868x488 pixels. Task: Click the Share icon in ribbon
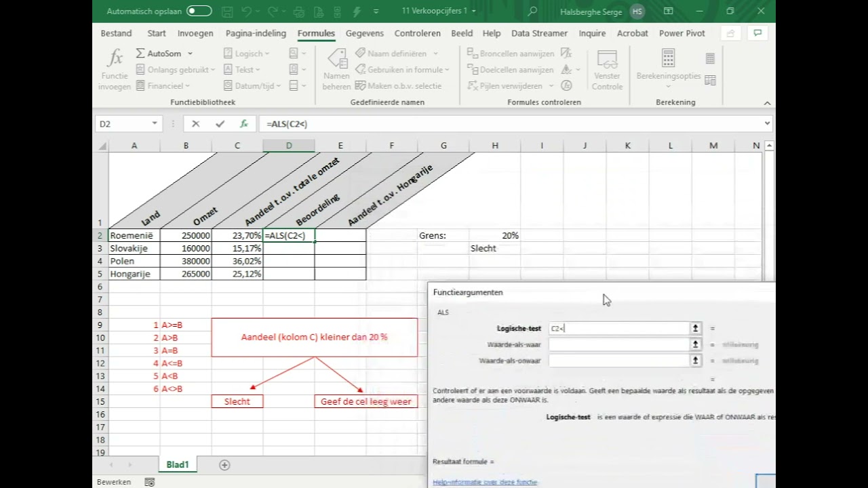[730, 33]
